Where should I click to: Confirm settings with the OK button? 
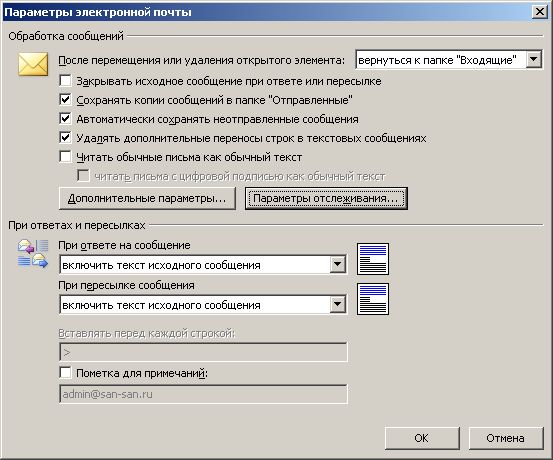click(x=422, y=438)
